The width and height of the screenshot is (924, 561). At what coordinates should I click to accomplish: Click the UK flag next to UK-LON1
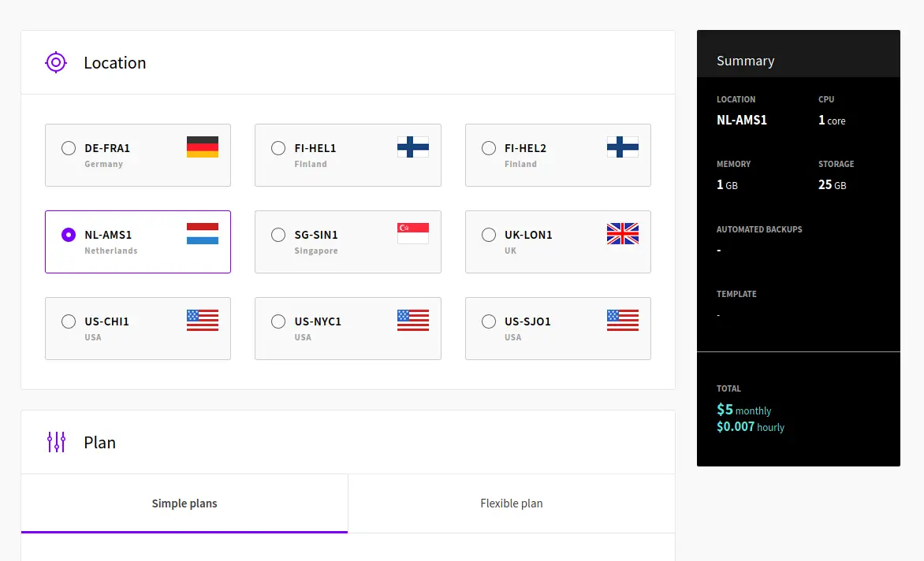coord(623,233)
